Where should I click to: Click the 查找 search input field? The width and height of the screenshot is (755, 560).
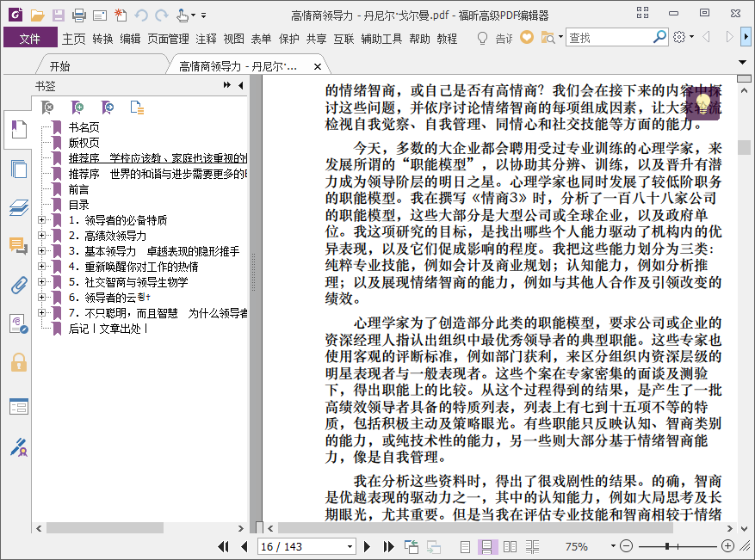(x=610, y=38)
